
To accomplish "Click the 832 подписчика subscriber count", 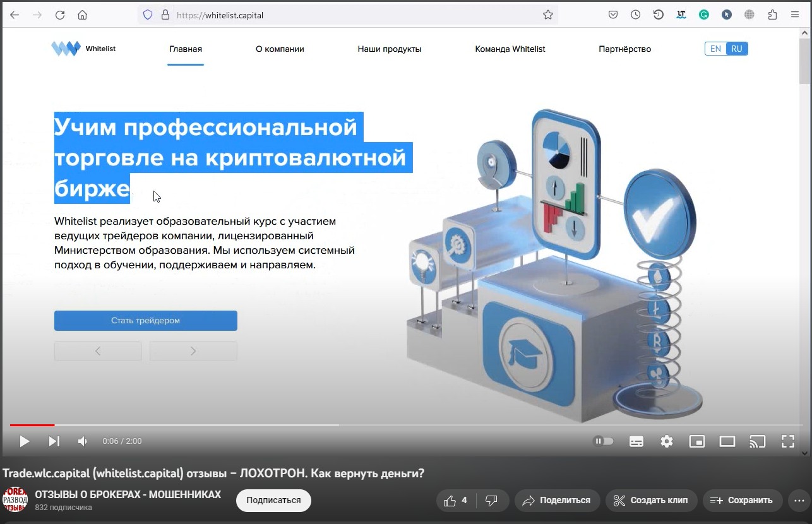I will [63, 508].
